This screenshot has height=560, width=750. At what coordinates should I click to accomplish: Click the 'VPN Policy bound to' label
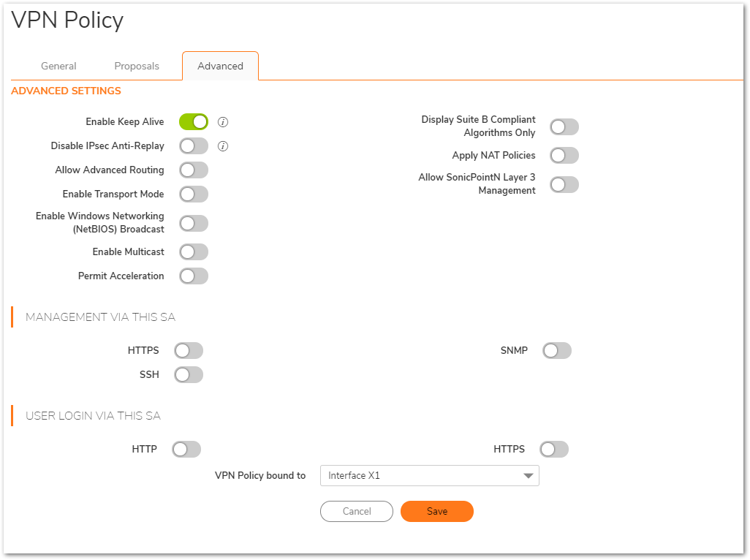pos(260,475)
